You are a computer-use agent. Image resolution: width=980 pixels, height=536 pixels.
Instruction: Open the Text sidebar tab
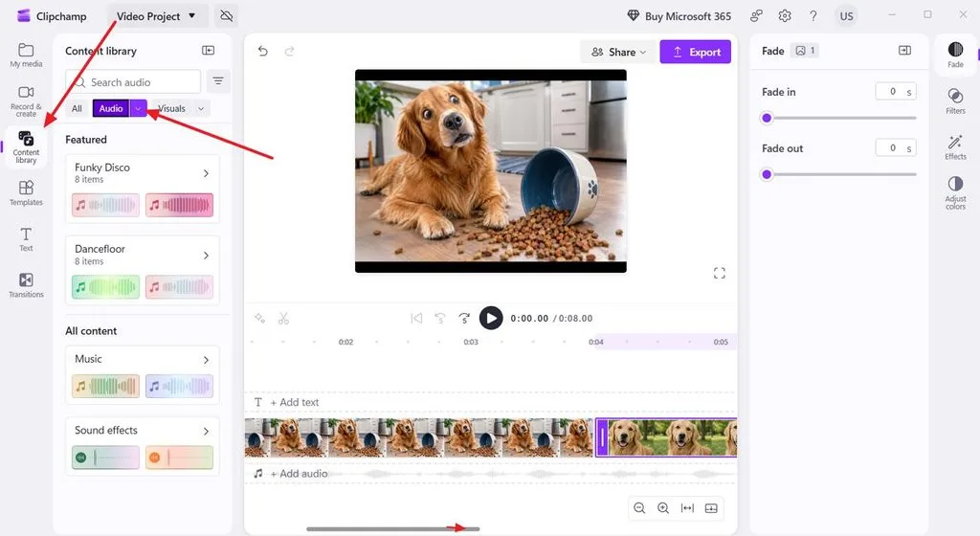coord(26,239)
